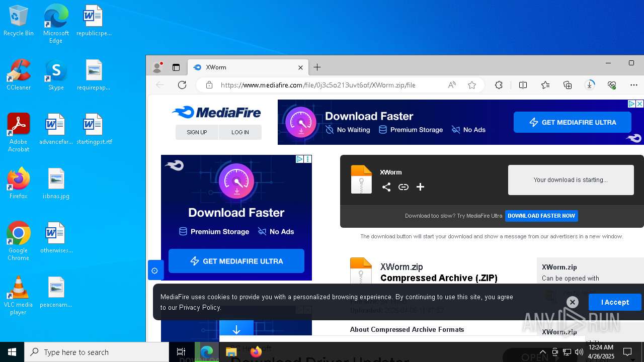Click the MediaFire logo
This screenshot has height=362, width=644.
pyautogui.click(x=216, y=112)
